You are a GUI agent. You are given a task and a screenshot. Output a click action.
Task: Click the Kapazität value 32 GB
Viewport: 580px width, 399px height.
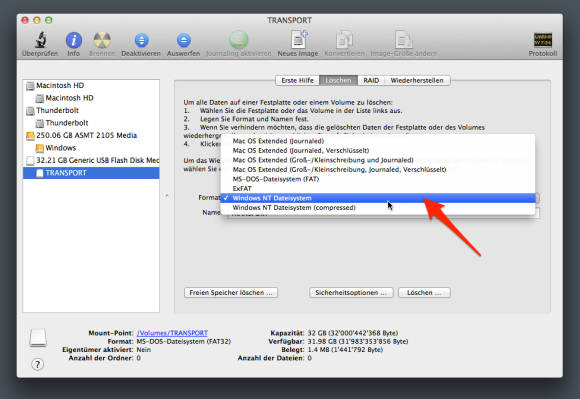tap(353, 333)
